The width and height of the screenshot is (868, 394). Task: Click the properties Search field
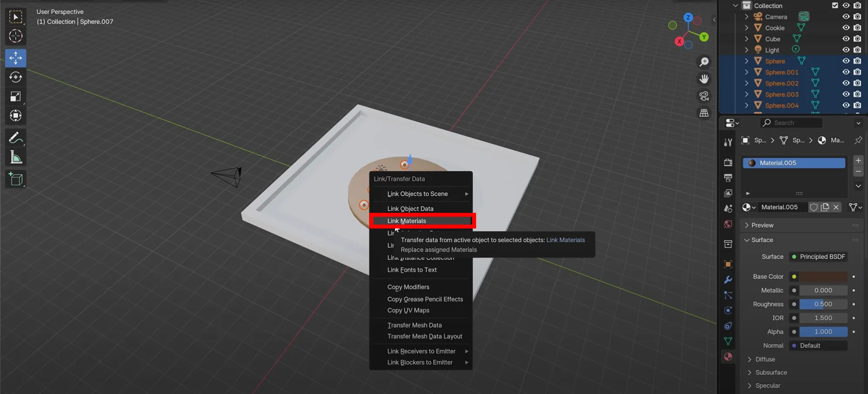[x=791, y=123]
